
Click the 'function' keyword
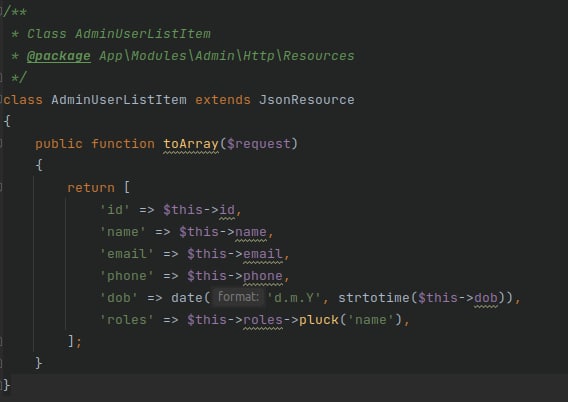click(123, 144)
